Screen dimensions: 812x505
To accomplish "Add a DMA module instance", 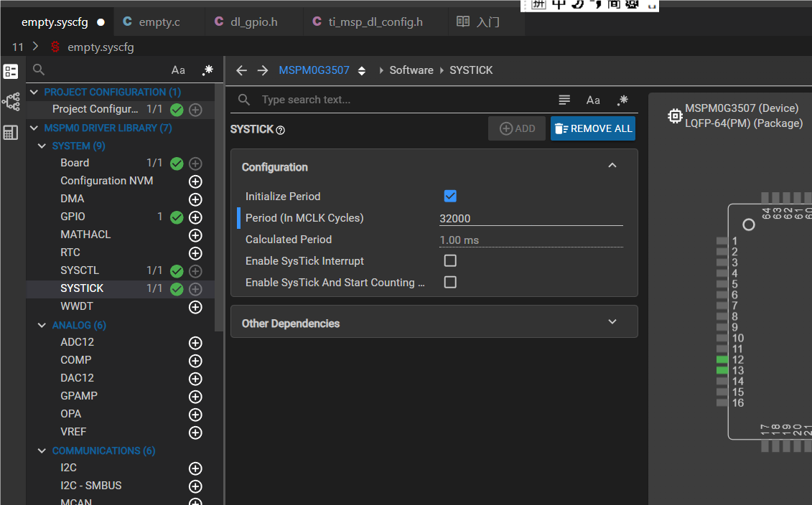I will click(195, 199).
